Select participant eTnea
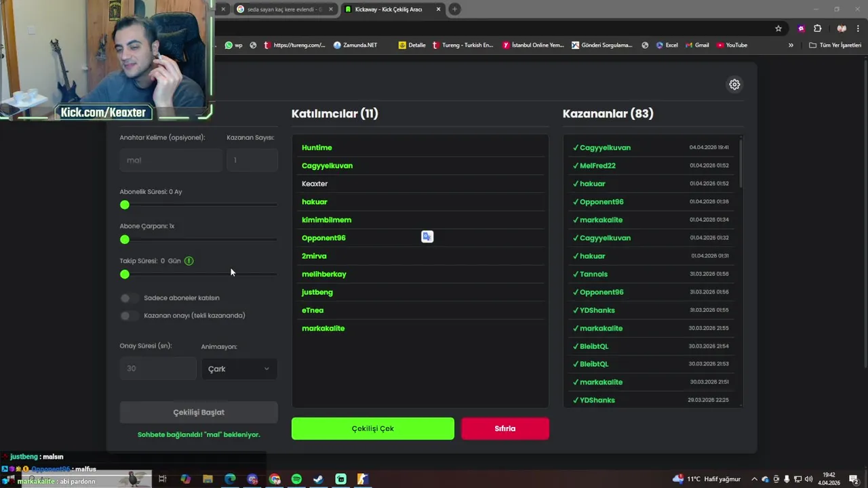The image size is (868, 488). [x=313, y=310]
